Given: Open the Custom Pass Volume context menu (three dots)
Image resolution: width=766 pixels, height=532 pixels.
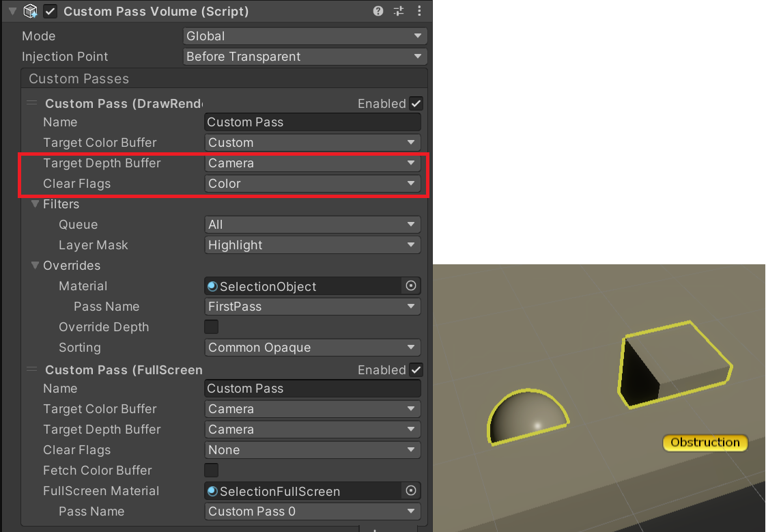Looking at the screenshot, I should pyautogui.click(x=419, y=11).
